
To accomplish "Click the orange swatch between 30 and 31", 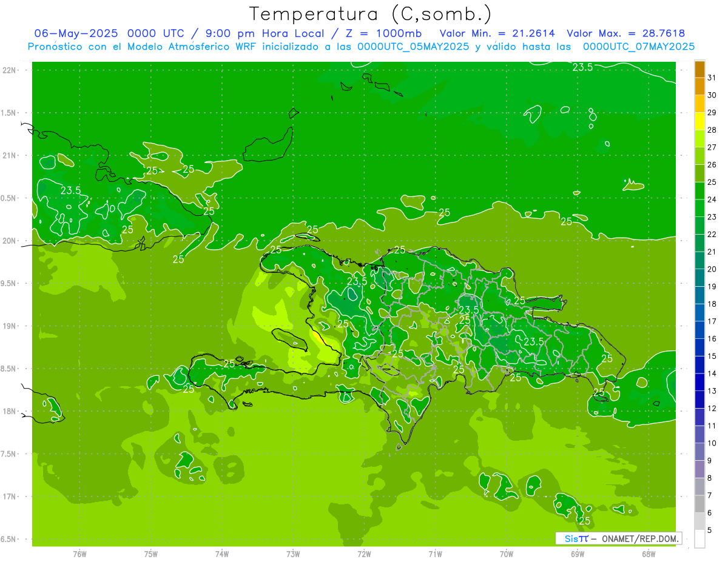I will 699,86.
